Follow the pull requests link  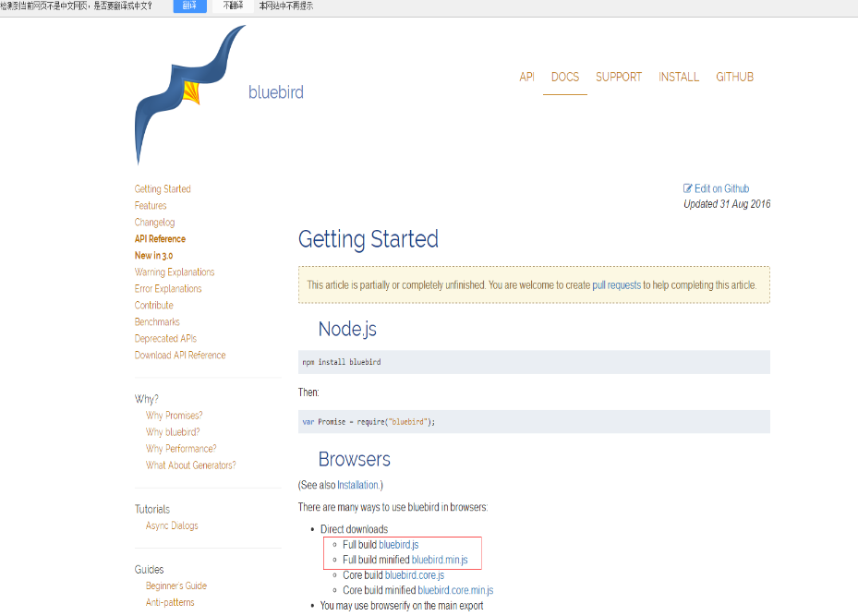click(616, 285)
